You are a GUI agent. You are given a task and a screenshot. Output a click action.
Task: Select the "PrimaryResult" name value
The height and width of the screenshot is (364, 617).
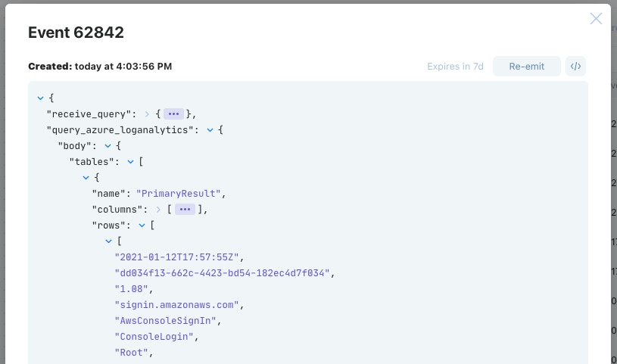179,194
